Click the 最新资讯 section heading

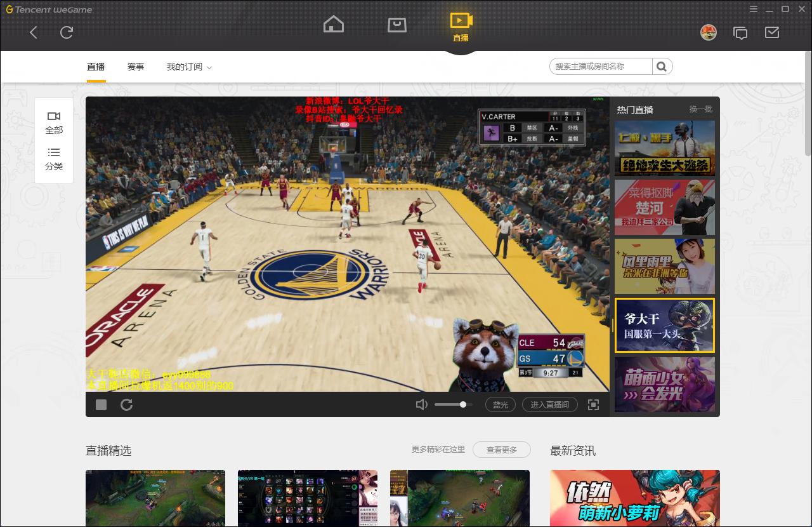click(x=573, y=450)
